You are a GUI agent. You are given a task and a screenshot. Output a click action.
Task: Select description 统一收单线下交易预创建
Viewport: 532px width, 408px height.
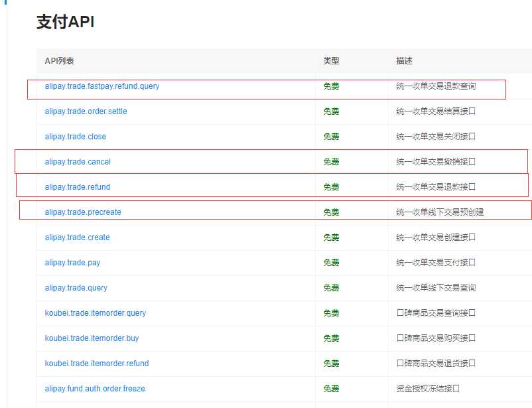pyautogui.click(x=440, y=212)
